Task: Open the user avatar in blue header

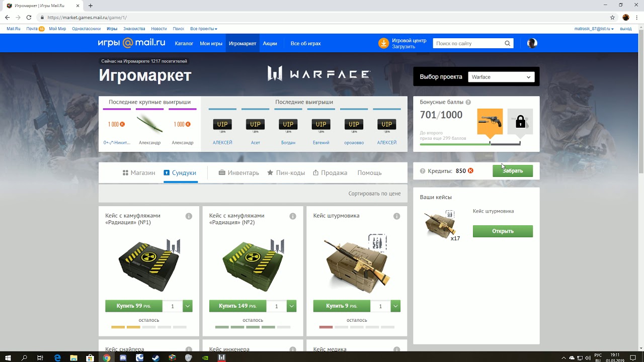Action: [532, 43]
